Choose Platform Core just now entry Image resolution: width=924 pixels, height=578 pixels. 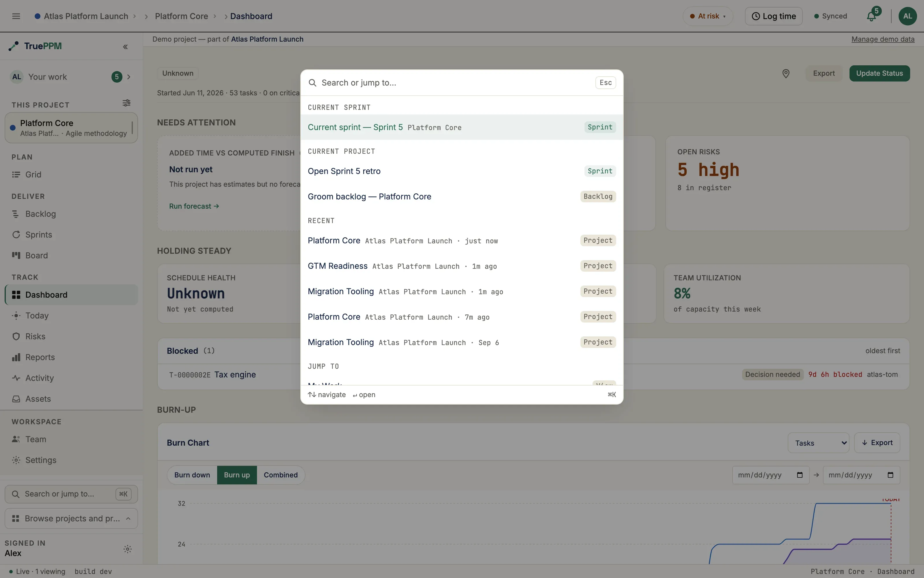(462, 241)
